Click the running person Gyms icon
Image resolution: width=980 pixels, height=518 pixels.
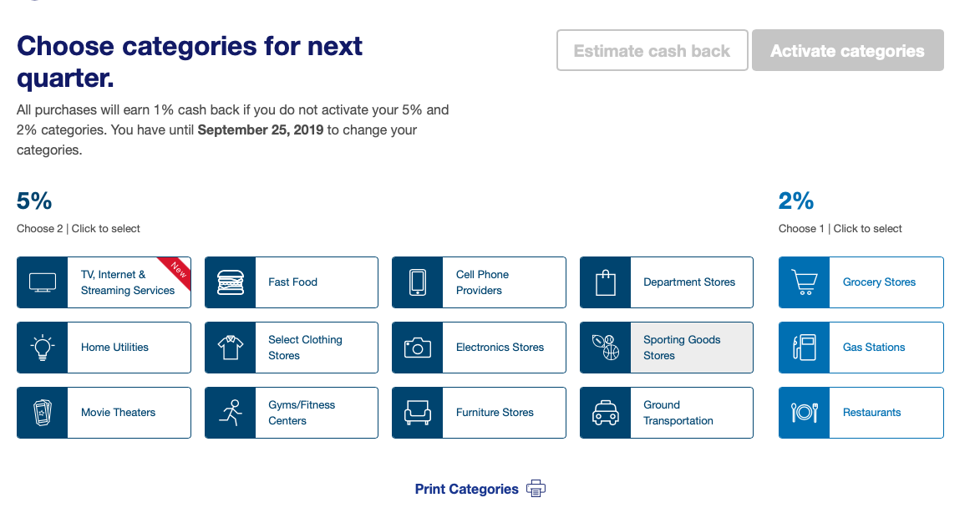pos(230,413)
